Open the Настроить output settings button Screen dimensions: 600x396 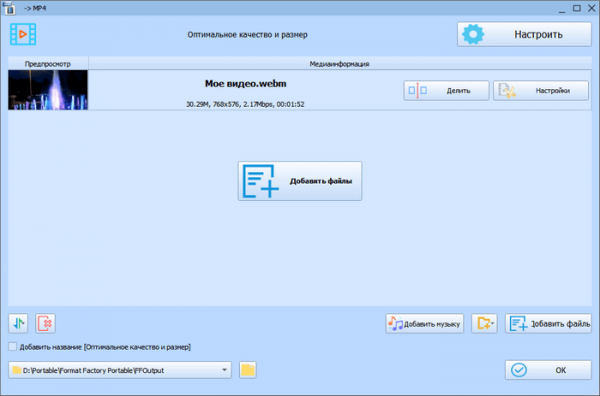524,34
